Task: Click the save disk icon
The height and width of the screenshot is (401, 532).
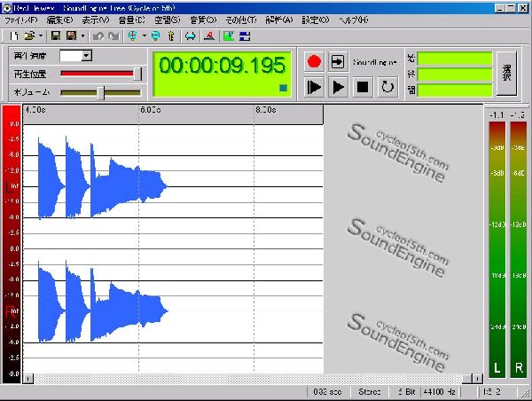Action: 54,35
